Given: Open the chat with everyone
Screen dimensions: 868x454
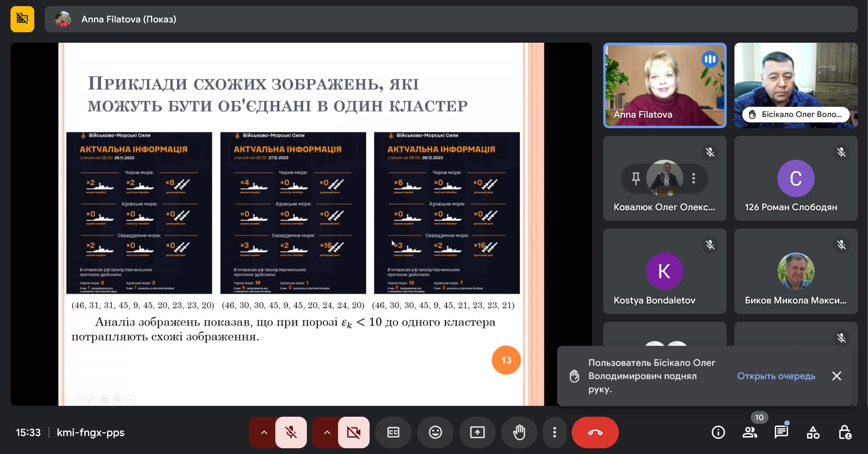Looking at the screenshot, I should [781, 432].
